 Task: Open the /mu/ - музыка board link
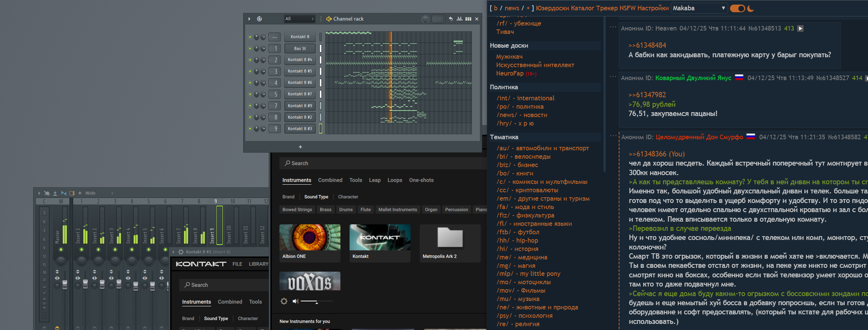(518, 299)
